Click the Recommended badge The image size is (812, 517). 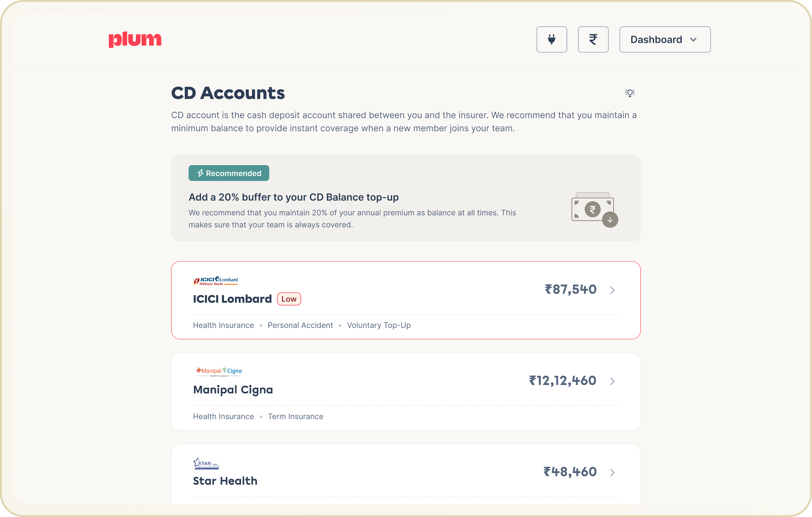[229, 173]
